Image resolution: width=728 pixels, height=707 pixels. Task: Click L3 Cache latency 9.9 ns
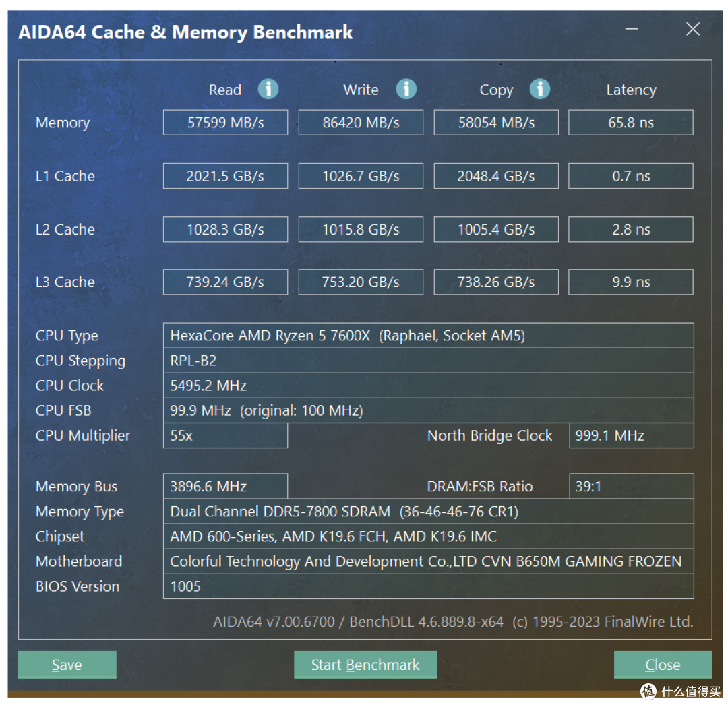[x=630, y=282]
